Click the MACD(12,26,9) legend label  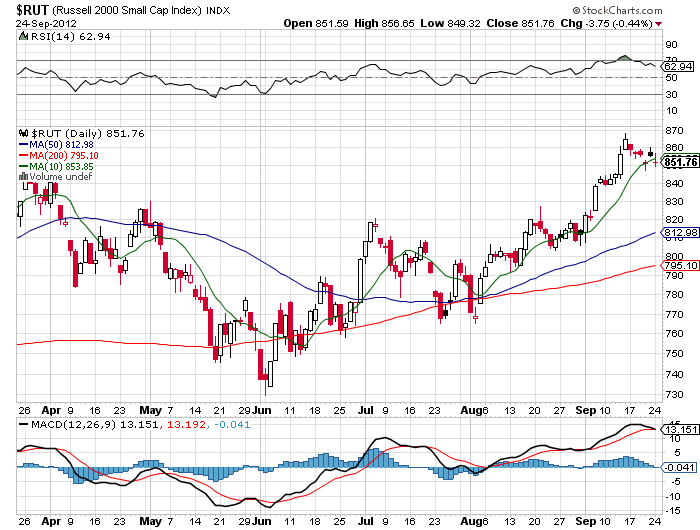point(71,424)
